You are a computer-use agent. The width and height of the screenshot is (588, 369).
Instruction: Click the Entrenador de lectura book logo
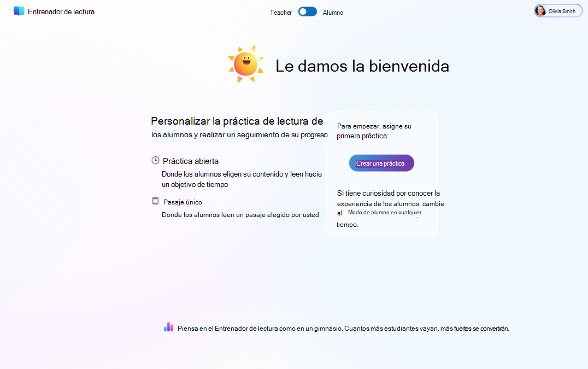(19, 11)
